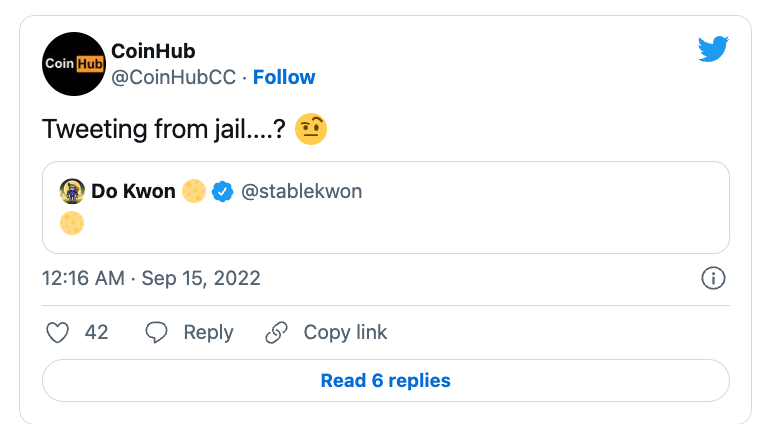Open the @stablekwon handle
This screenshot has height=446, width=774.
pos(302,191)
